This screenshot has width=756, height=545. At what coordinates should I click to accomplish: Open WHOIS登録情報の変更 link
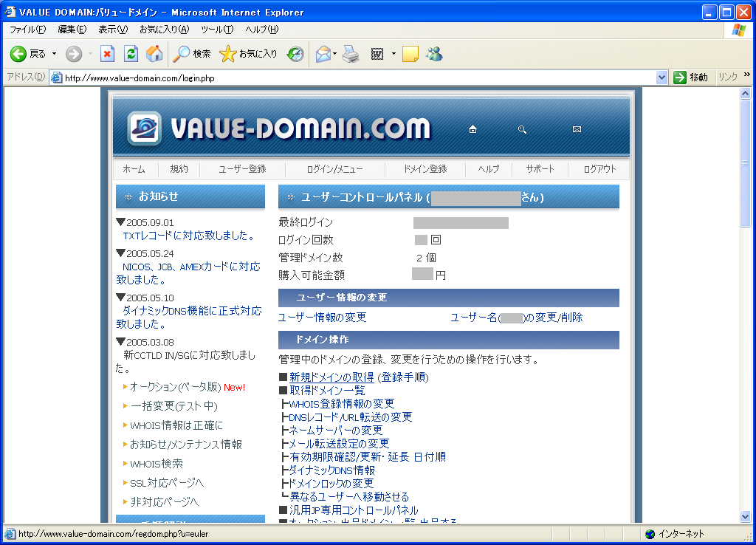point(342,404)
